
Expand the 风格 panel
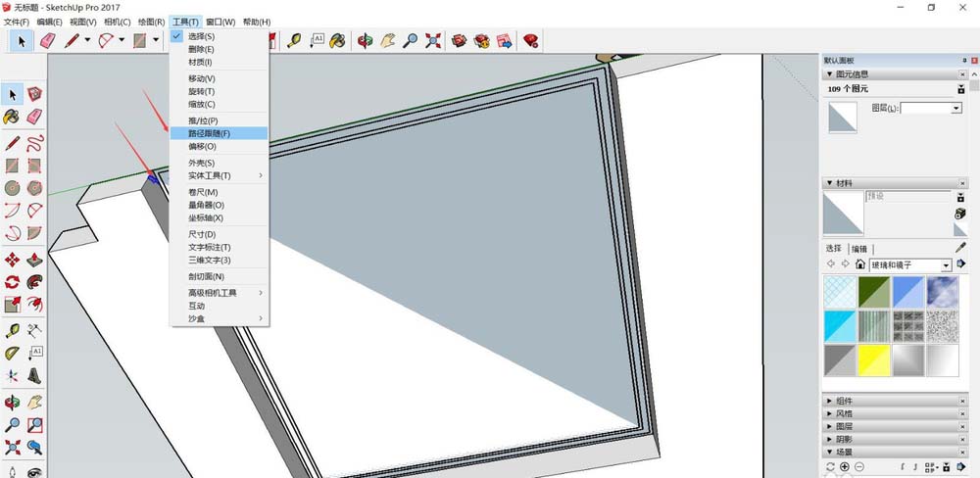[x=895, y=413]
